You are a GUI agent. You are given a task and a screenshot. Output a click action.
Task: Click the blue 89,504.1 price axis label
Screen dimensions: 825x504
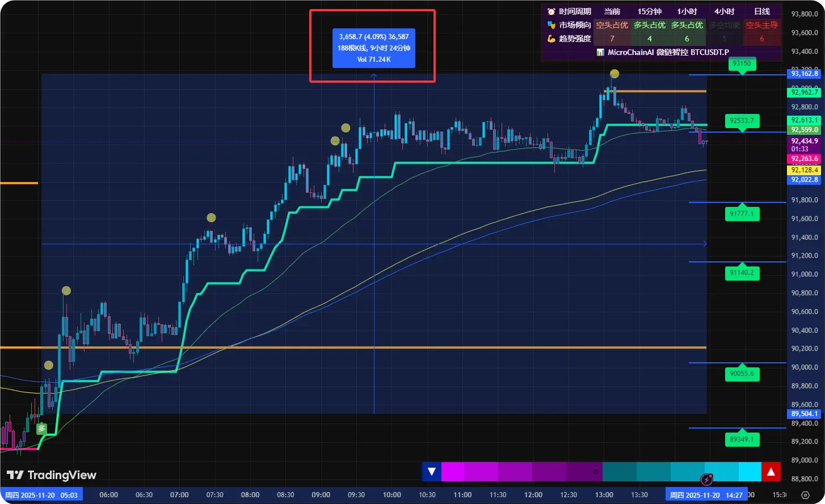coord(805,414)
